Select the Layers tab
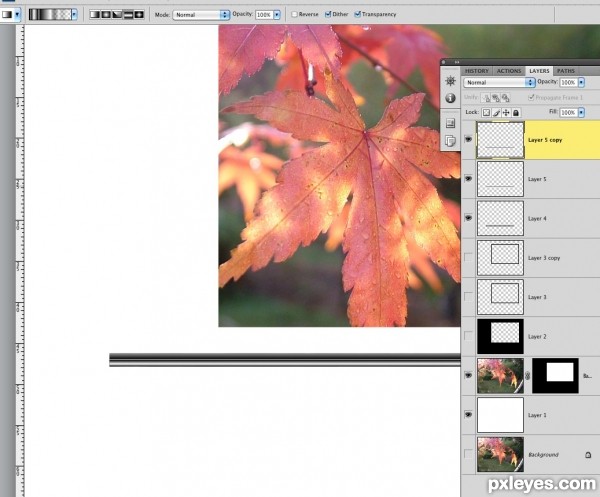The image size is (600, 497). [x=539, y=71]
